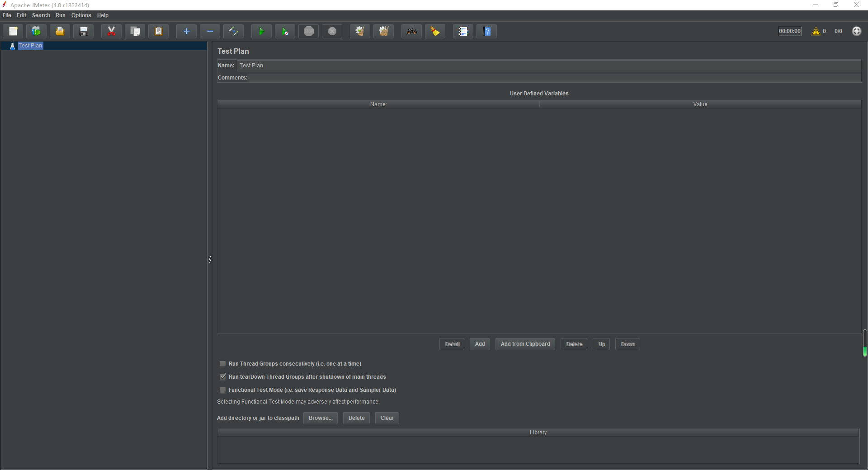Open the Edit menu
Viewport: 868px width, 470px height.
tap(21, 15)
